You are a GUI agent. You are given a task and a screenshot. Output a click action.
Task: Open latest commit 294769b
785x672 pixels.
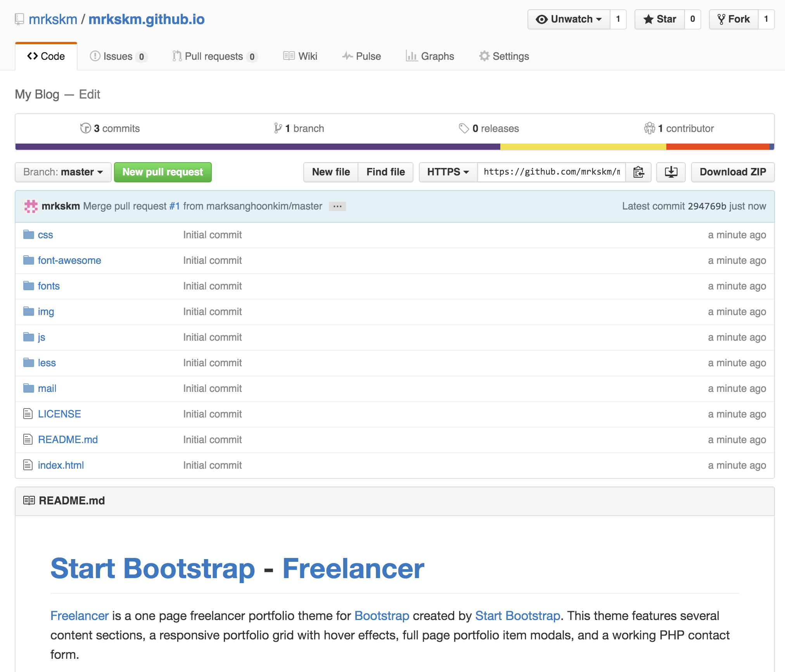tap(707, 206)
